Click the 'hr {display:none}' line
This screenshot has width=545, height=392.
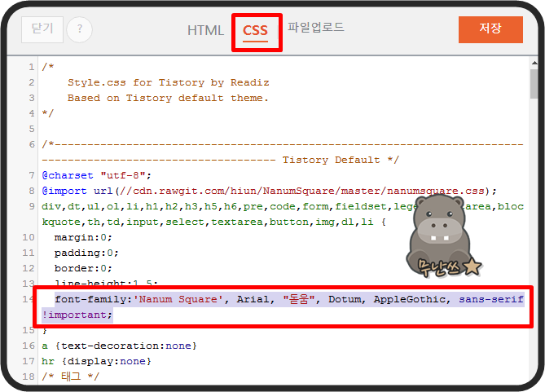96,361
